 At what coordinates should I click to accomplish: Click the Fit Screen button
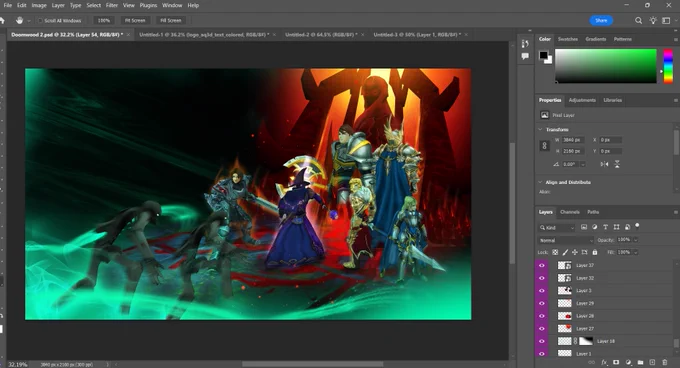(135, 20)
